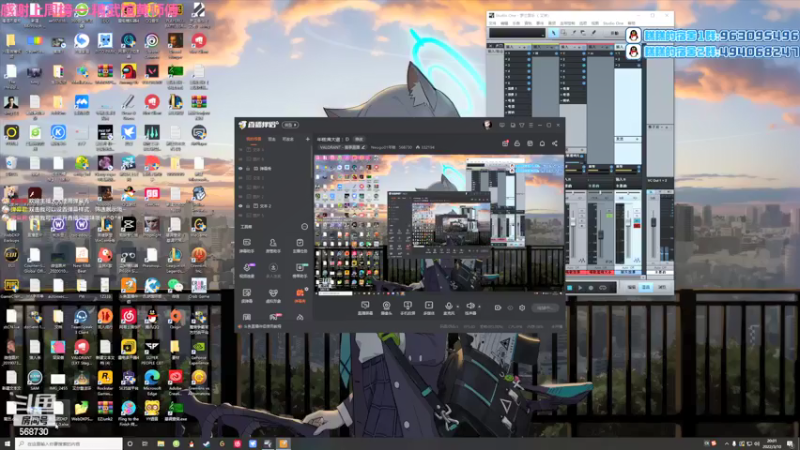This screenshot has width=800, height=450.
Task: Collapse the 工具箱 toolbox panel
Action: (305, 227)
